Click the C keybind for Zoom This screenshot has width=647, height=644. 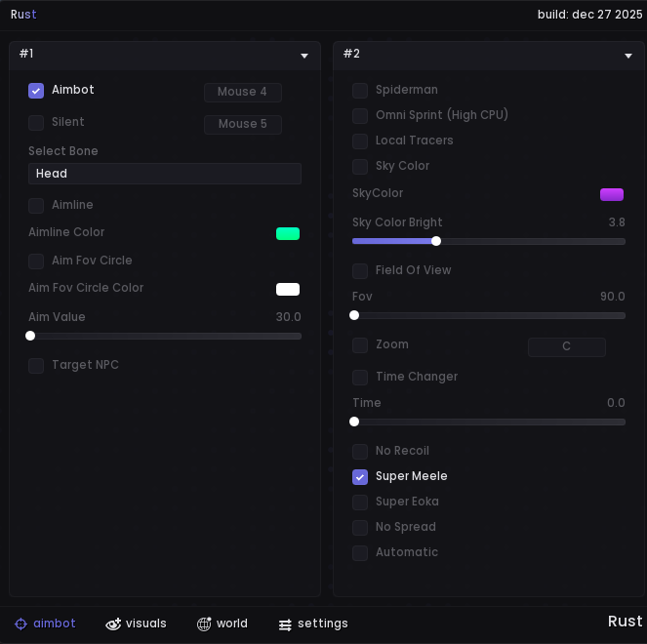567,346
